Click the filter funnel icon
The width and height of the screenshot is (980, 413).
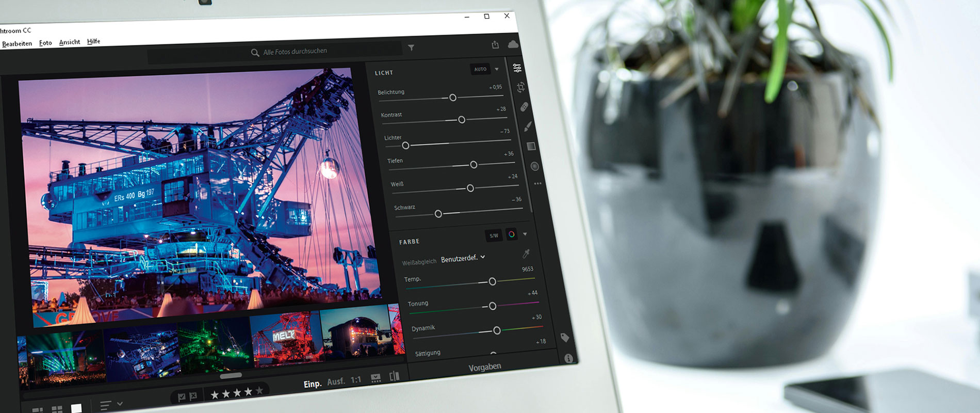pos(411,47)
